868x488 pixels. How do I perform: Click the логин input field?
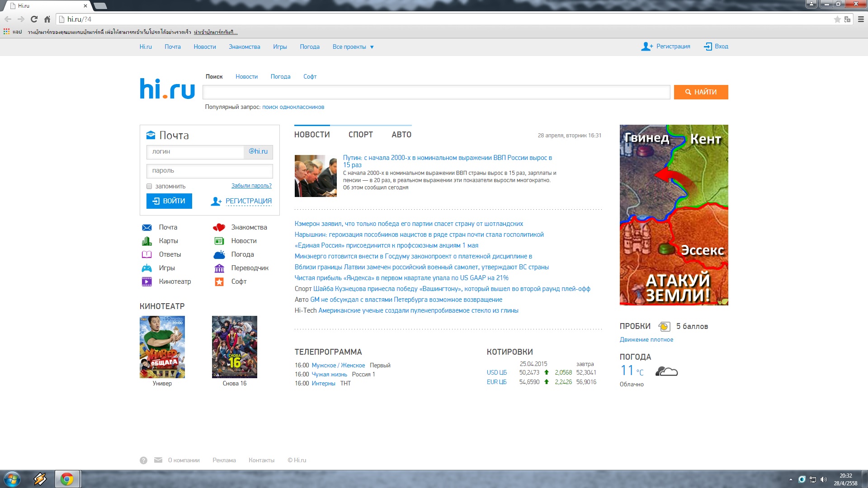click(195, 152)
